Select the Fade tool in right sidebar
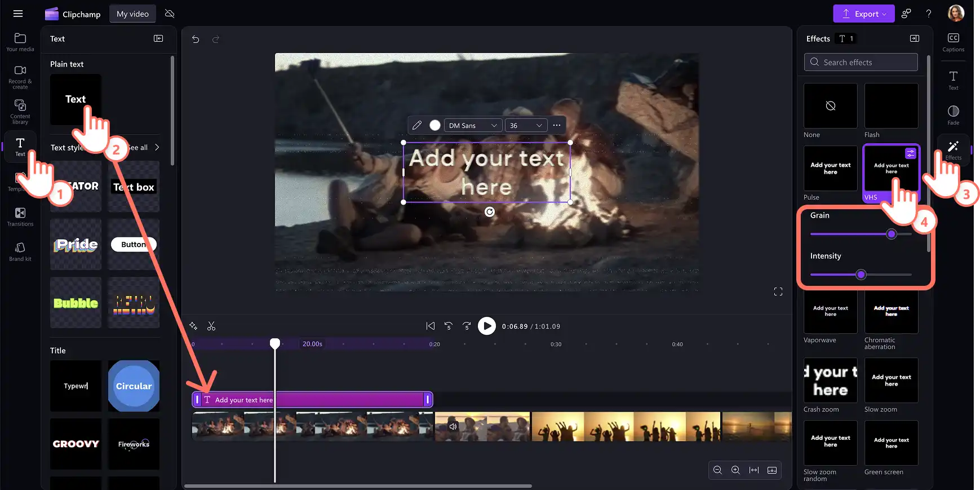The height and width of the screenshot is (490, 980). [953, 115]
